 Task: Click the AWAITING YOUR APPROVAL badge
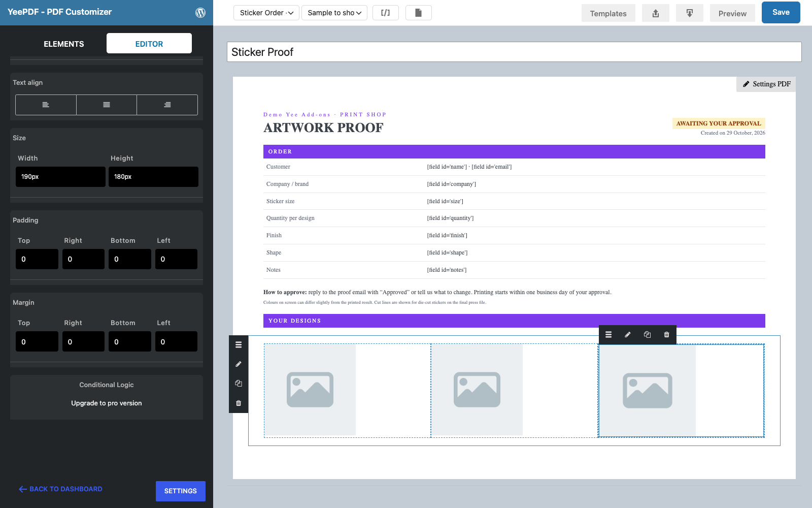click(719, 123)
